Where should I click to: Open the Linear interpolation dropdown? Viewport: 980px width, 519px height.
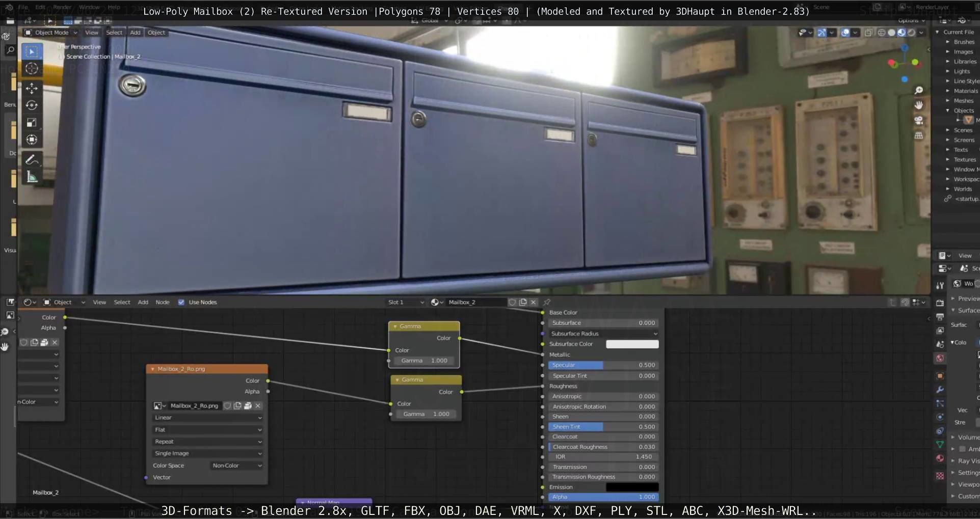point(208,418)
